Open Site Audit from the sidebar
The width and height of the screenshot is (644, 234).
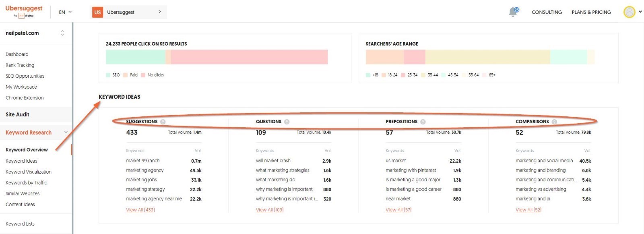[x=17, y=114]
